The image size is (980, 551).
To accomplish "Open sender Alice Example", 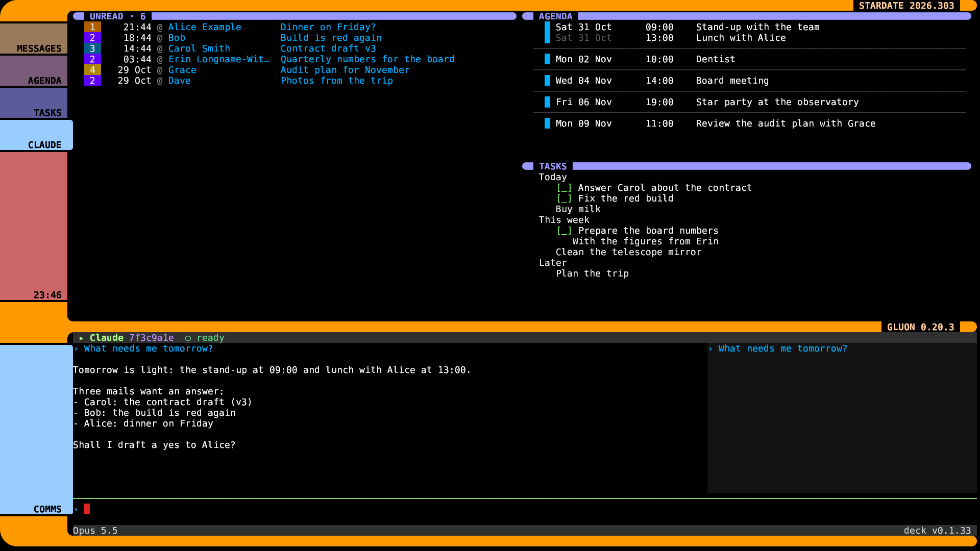I will click(x=205, y=27).
